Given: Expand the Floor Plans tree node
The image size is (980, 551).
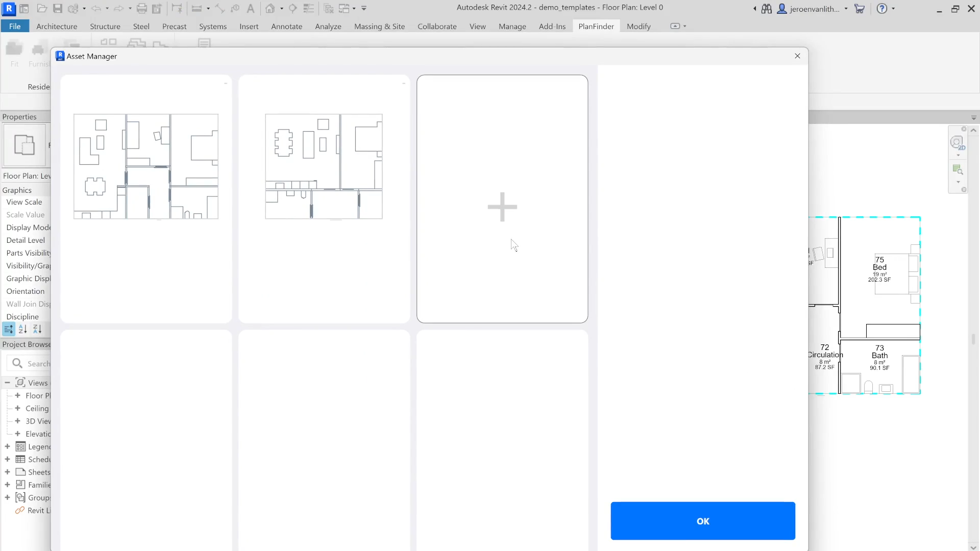Looking at the screenshot, I should (18, 395).
